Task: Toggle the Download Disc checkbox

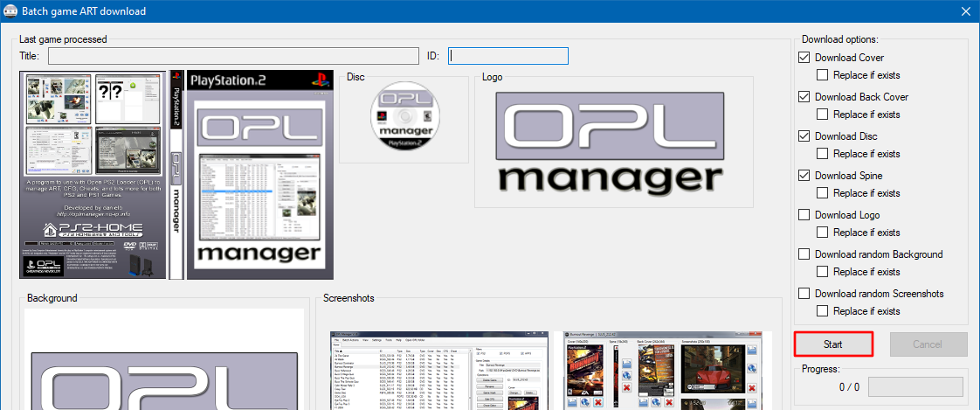Action: click(804, 136)
